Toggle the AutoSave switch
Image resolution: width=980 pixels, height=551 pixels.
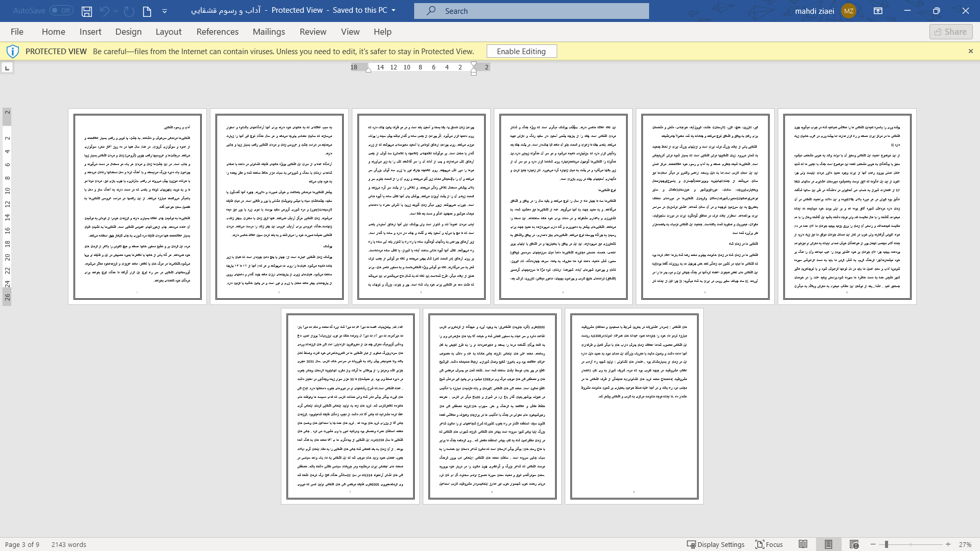click(x=61, y=10)
